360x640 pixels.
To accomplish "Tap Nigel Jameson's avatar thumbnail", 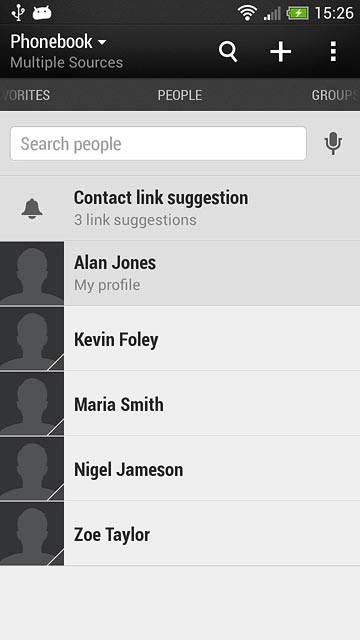I will [x=32, y=469].
